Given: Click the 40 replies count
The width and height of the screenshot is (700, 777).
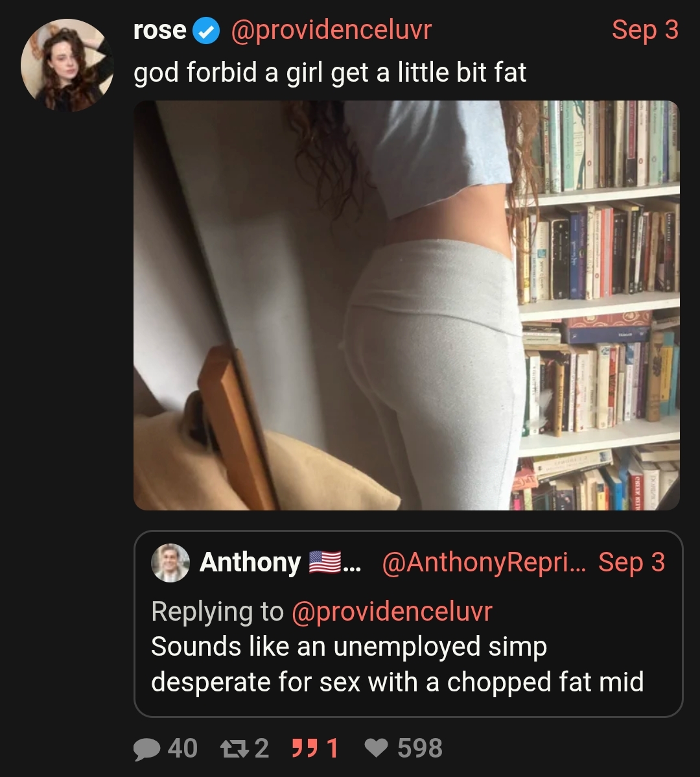Looking at the screenshot, I should (x=183, y=748).
